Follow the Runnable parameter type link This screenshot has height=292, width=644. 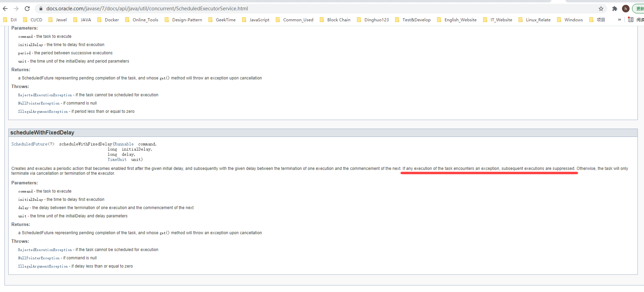pos(124,144)
